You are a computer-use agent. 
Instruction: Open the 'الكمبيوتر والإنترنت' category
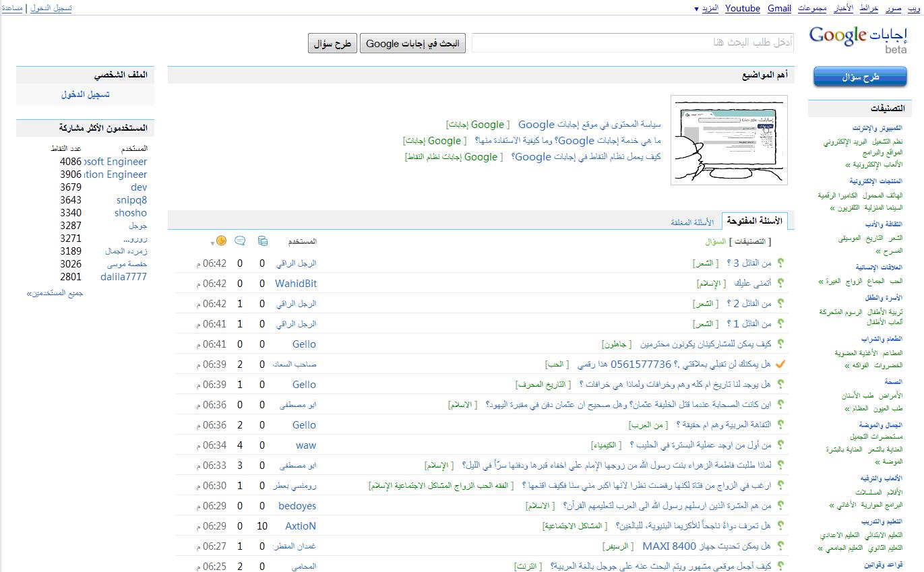[x=877, y=128]
